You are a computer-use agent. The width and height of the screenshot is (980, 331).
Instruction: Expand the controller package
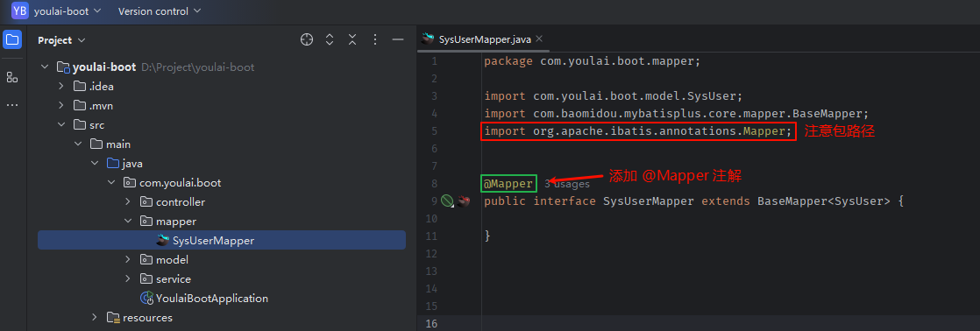[x=127, y=201]
